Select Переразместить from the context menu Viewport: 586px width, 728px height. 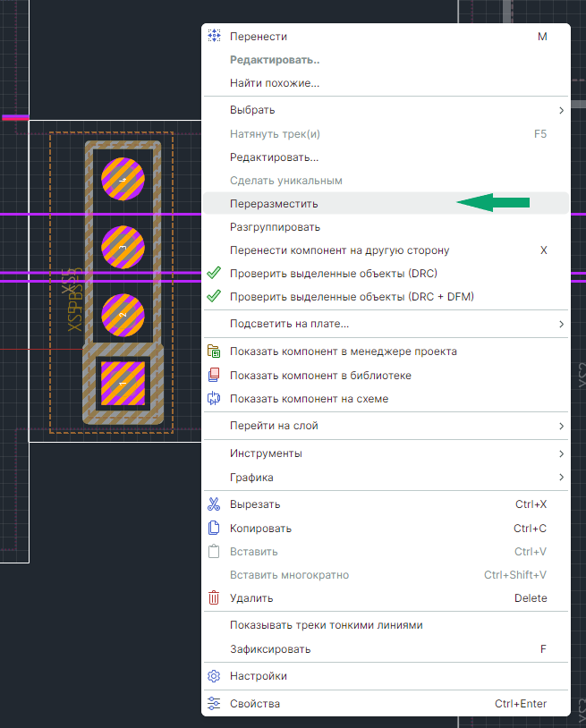pyautogui.click(x=274, y=204)
